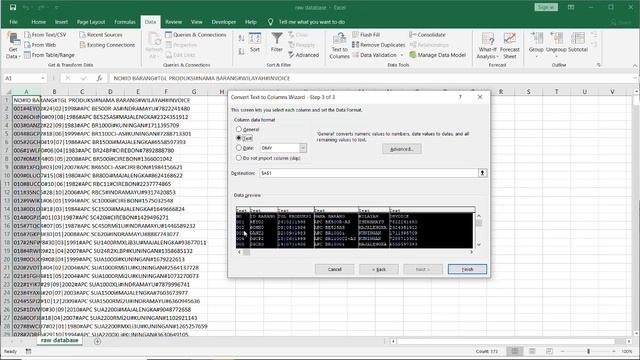Open Ribbon Display Options

tap(571, 7)
